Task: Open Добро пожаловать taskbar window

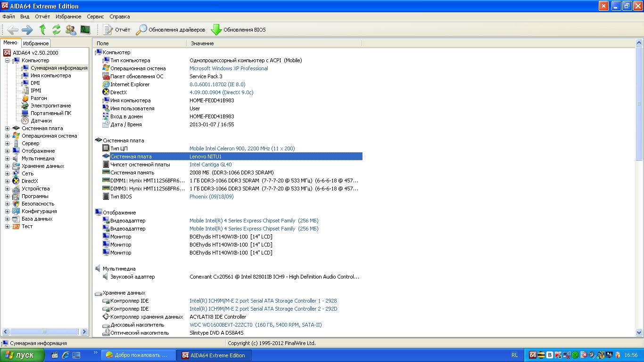Action: tap(137, 355)
